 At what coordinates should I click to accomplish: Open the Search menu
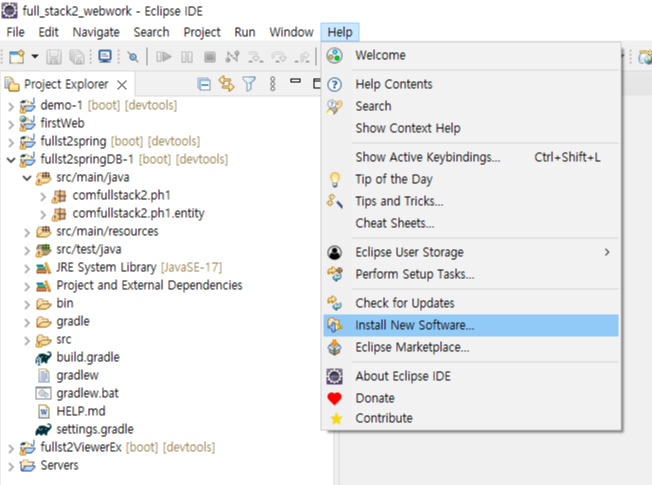[151, 32]
